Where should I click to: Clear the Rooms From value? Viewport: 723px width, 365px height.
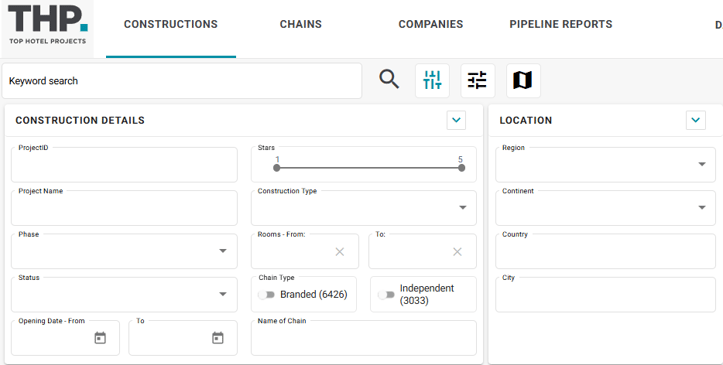click(x=339, y=252)
